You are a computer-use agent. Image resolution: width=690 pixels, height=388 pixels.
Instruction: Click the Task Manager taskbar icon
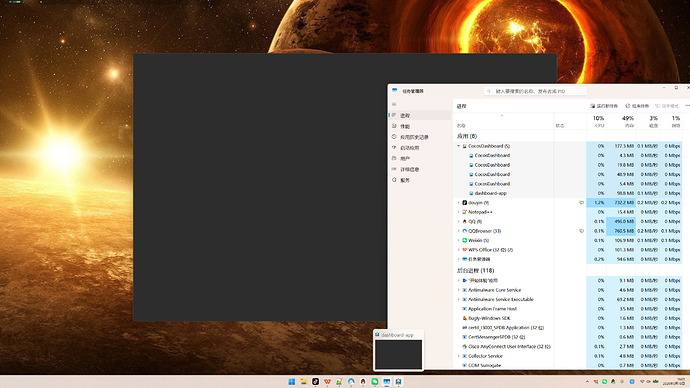pos(386,382)
